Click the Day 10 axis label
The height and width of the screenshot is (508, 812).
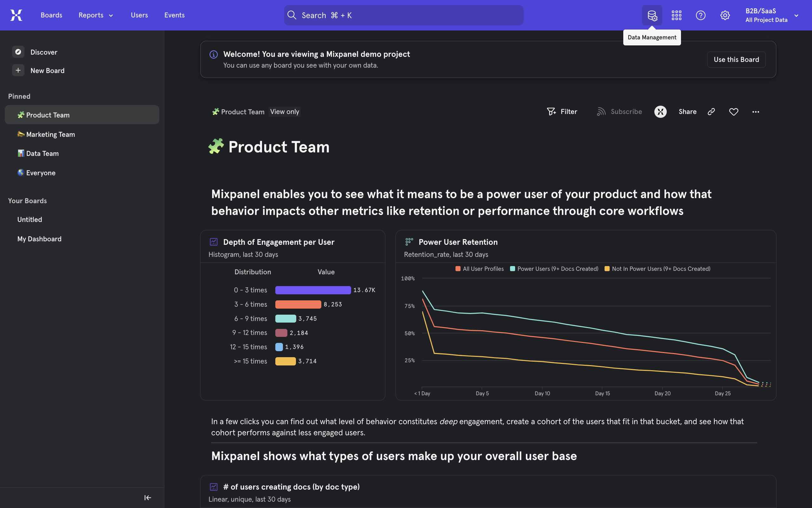(x=542, y=393)
